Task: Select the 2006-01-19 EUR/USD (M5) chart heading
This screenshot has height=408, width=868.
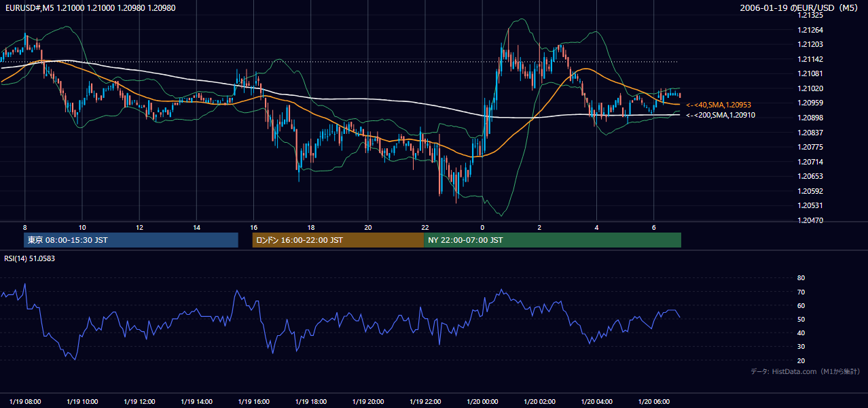Action: [800, 7]
